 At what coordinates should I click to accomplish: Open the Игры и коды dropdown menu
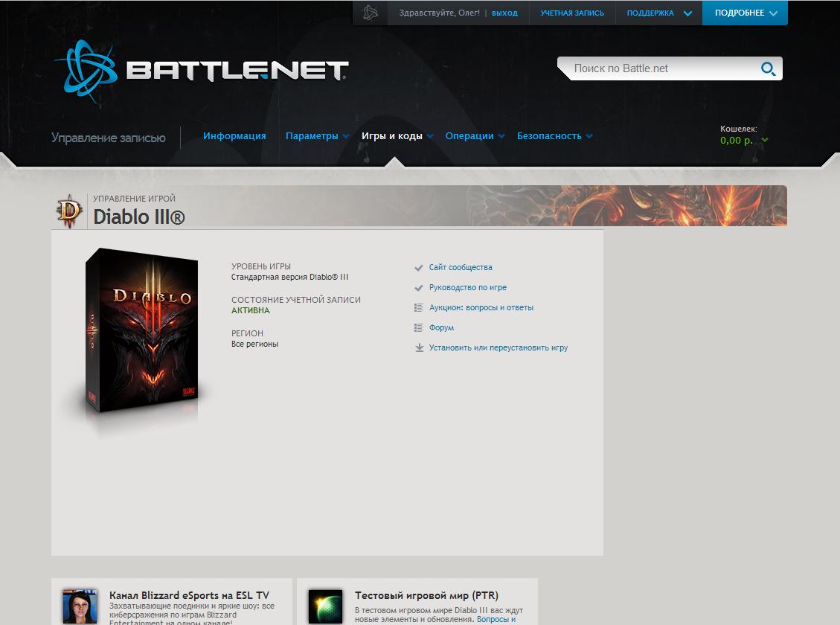pos(397,136)
